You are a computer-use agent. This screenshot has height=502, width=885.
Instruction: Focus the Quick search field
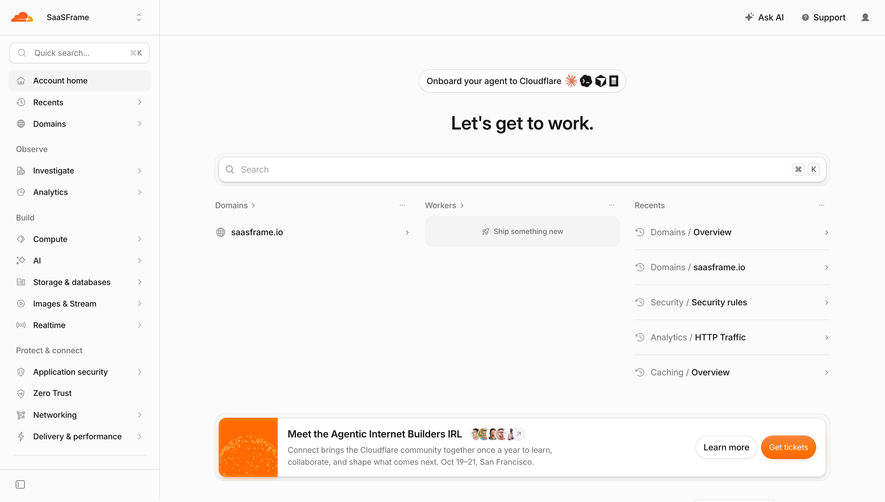(x=80, y=53)
